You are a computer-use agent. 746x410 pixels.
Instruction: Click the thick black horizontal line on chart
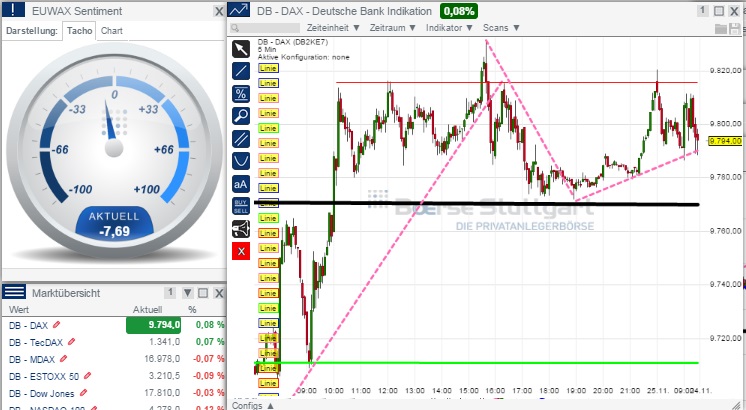pyautogui.click(x=477, y=204)
